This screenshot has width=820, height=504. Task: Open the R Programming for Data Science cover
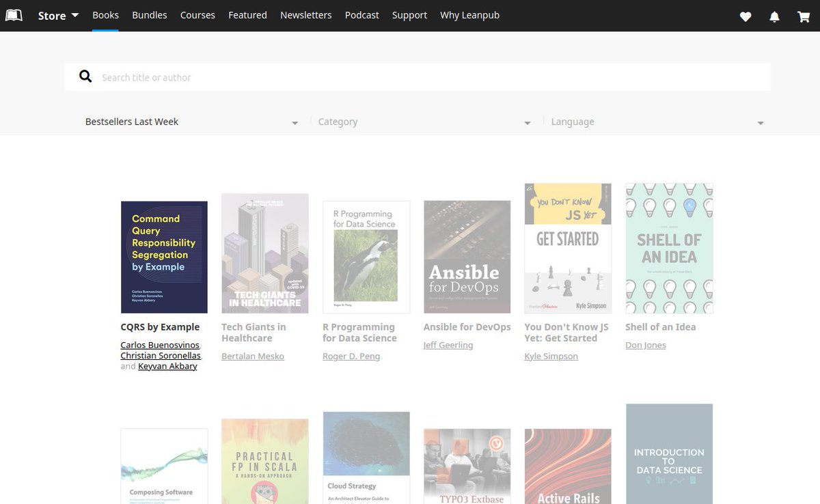tap(366, 257)
